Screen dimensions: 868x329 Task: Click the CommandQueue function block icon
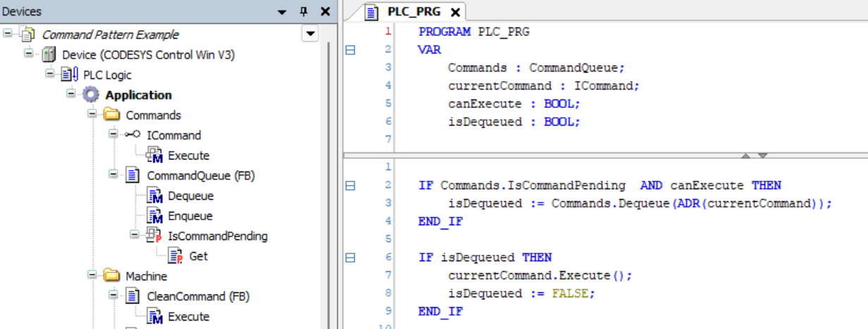[133, 175]
